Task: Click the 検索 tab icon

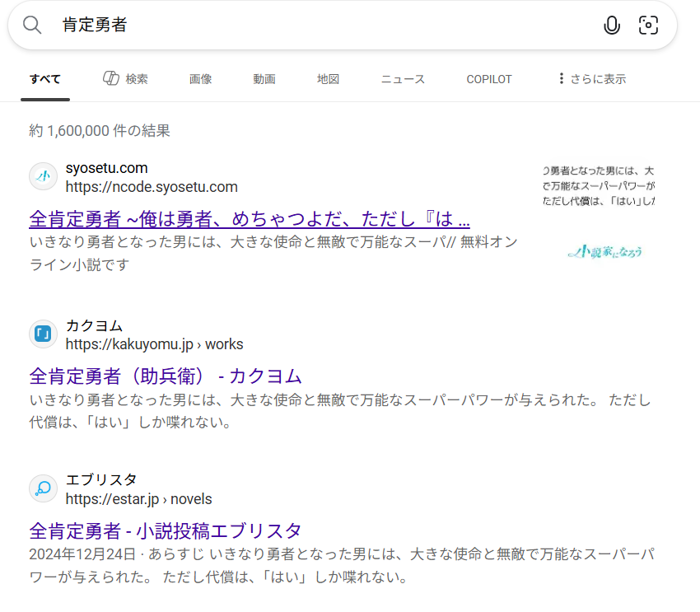Action: 111,78
